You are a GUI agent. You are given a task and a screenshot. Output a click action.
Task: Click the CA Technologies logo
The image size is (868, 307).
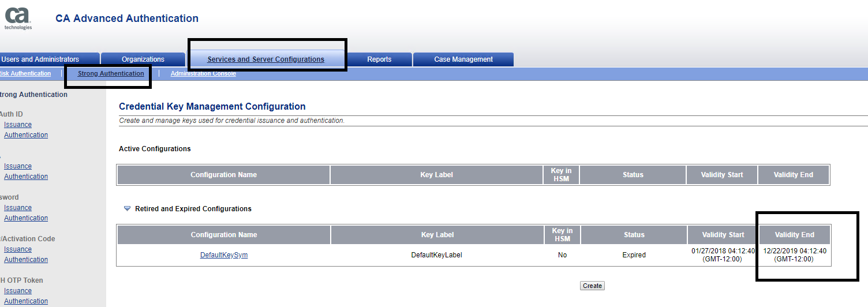17,18
